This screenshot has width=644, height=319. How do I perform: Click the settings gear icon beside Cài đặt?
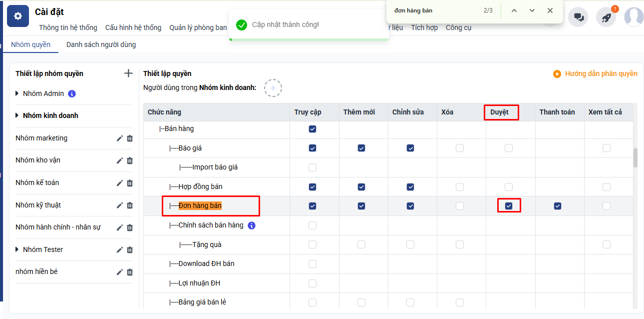pyautogui.click(x=18, y=16)
